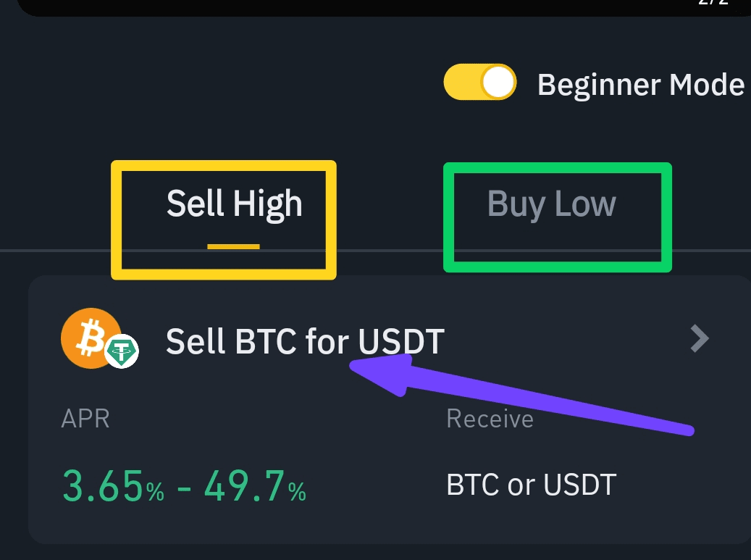
Task: Click the Beginner Mode label text
Action: click(x=640, y=85)
